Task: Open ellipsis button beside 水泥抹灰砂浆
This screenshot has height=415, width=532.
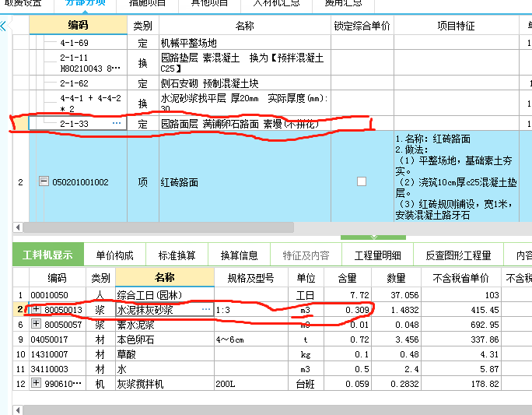Action: tap(205, 309)
